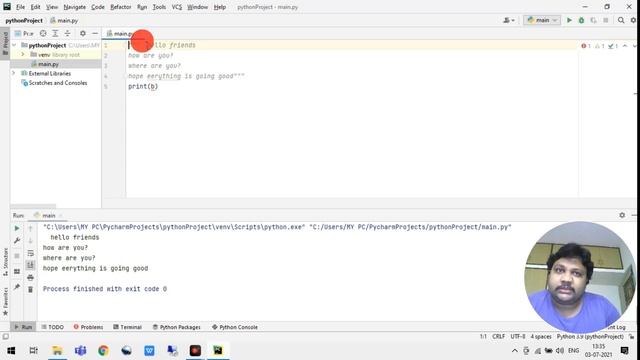
Task: Open the main run configuration dropdown
Action: (x=542, y=20)
